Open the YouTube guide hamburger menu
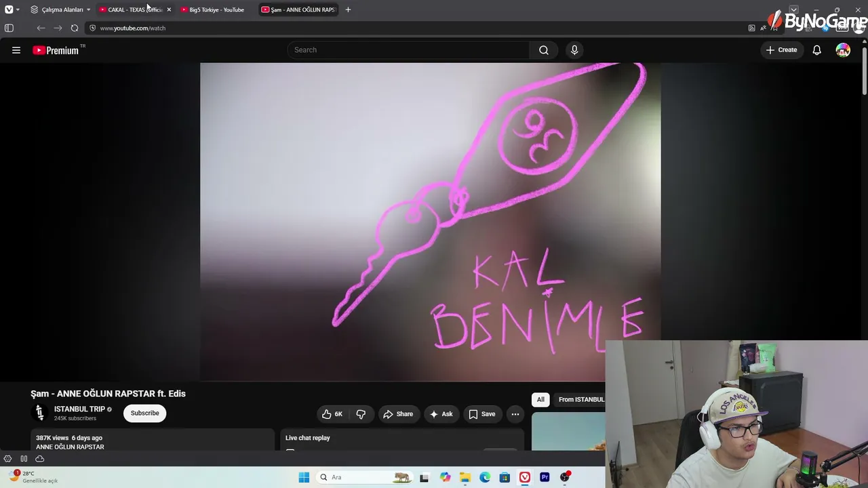 [x=16, y=50]
